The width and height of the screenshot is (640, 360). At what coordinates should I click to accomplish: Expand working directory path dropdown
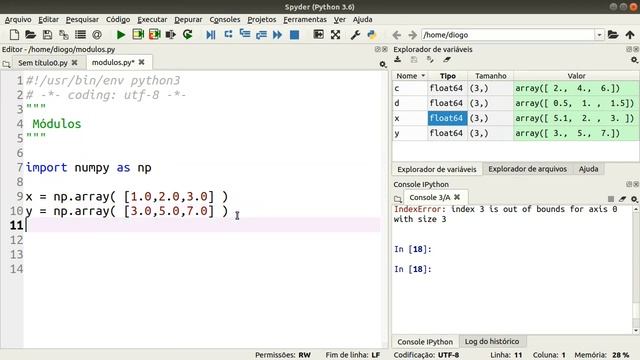pyautogui.click(x=599, y=35)
